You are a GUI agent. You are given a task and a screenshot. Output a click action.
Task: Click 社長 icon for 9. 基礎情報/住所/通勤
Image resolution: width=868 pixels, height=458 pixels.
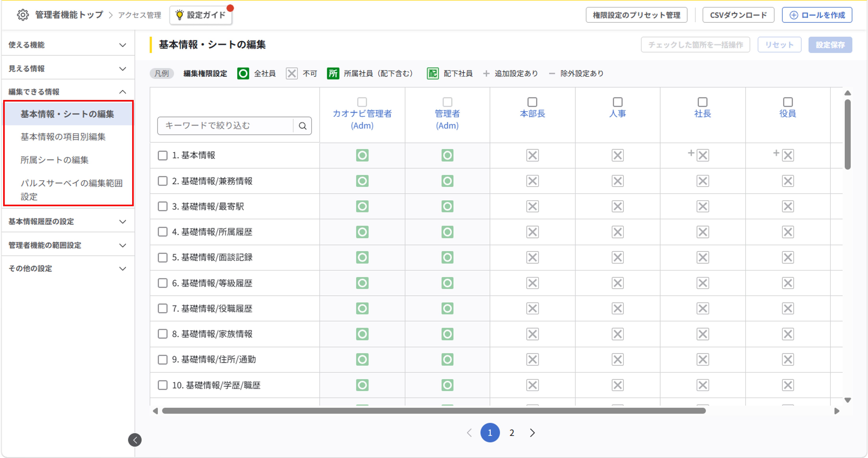click(702, 359)
